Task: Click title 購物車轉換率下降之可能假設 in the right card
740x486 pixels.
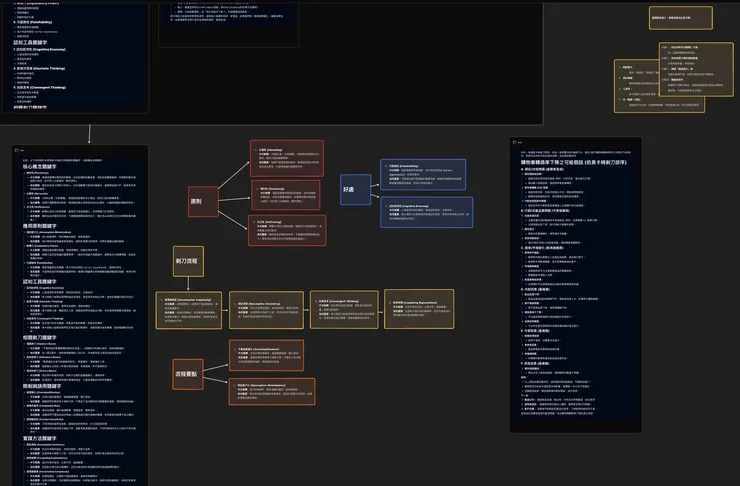Action: [x=573, y=162]
